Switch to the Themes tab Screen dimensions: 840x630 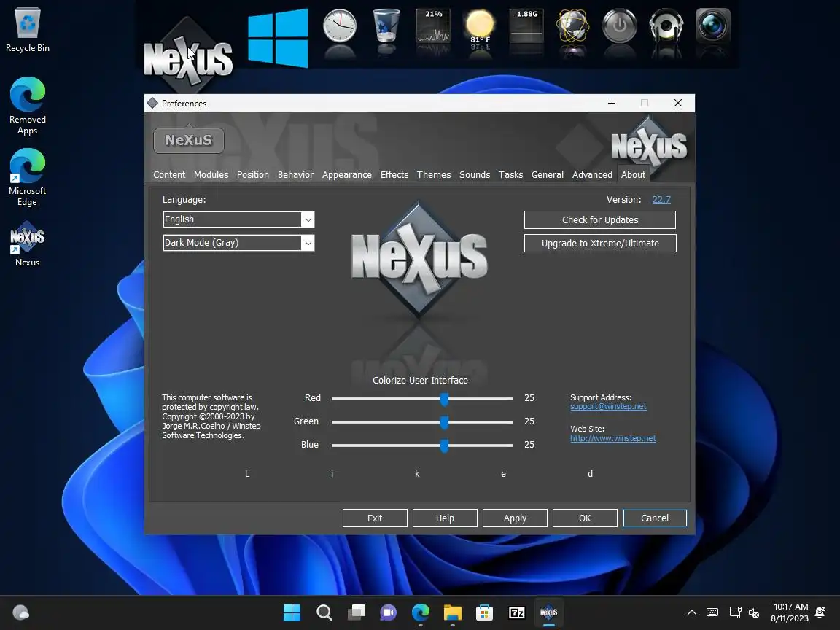pyautogui.click(x=434, y=175)
